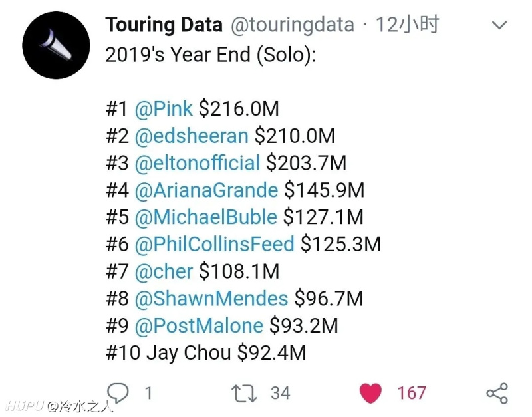
Task: Open the tweet reply comment icon
Action: pos(118,393)
